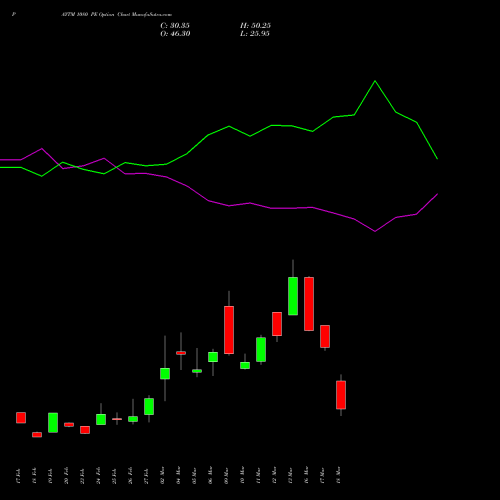Click the green candlestick above 19 Feb
Image resolution: width=500 pixels, height=500 pixels.
pyautogui.click(x=53, y=423)
